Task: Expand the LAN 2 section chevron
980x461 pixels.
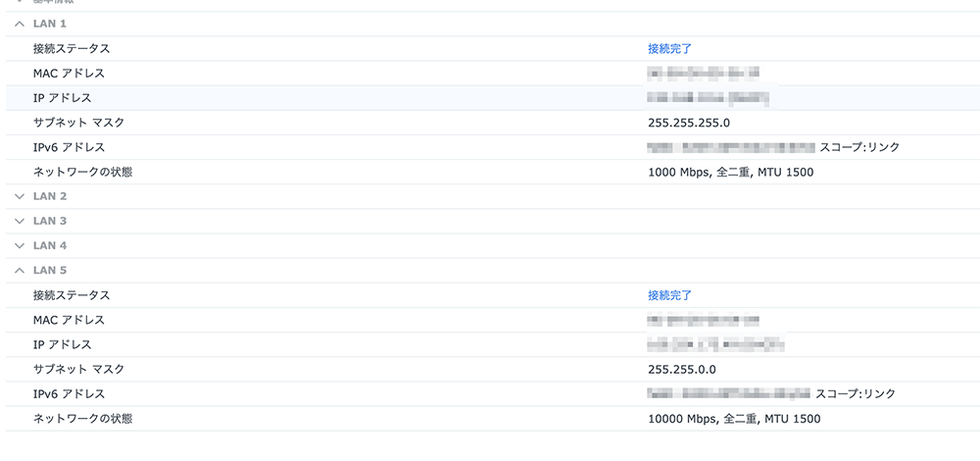Action: click(20, 196)
